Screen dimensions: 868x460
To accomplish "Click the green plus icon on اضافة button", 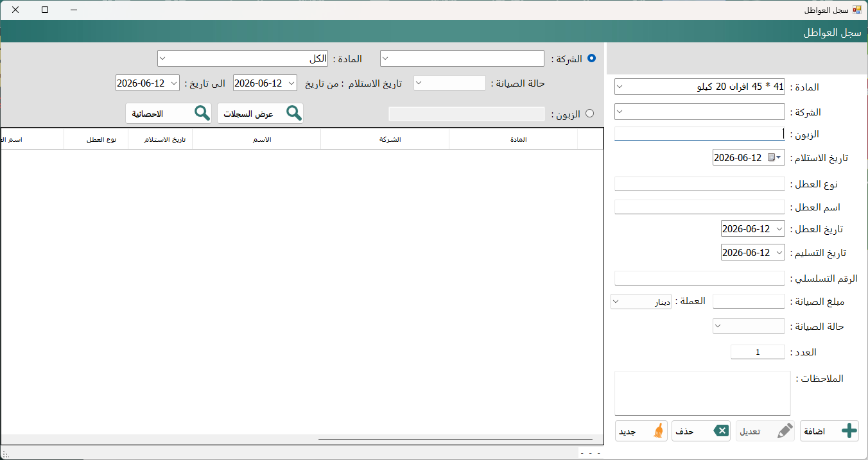I will tap(849, 431).
